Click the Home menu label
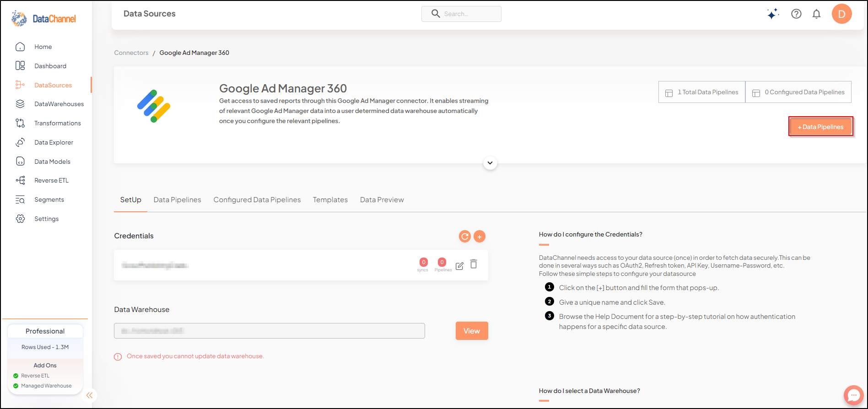Screen dimensions: 868x409 click(x=43, y=47)
